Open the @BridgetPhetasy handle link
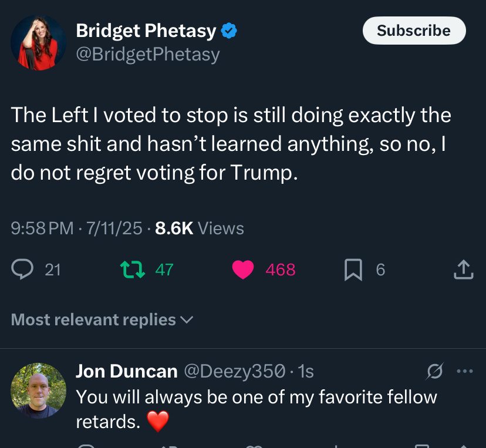Screen dimensions: 486x448 pos(148,55)
